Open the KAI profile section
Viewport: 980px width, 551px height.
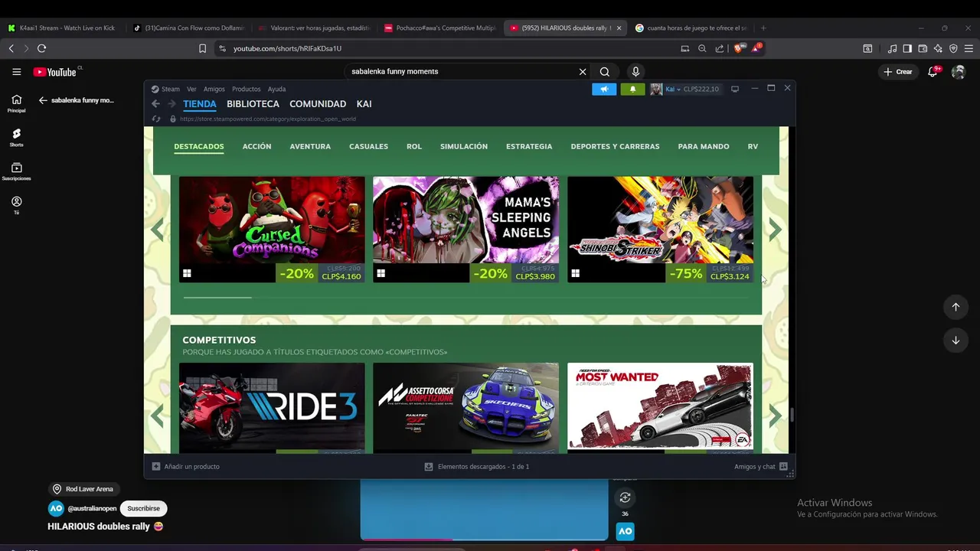tap(364, 104)
